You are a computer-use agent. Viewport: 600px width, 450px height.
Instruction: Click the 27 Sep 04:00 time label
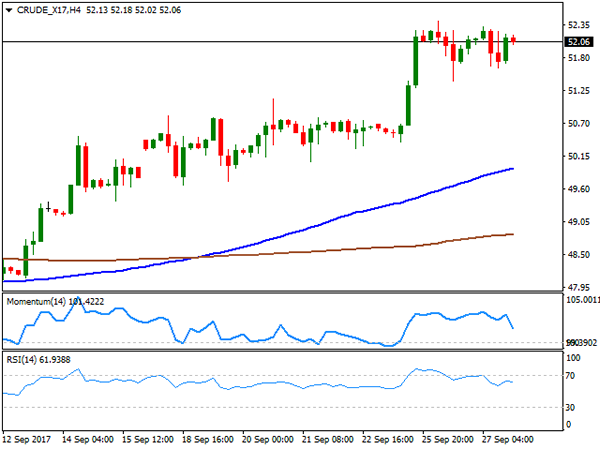point(507,440)
